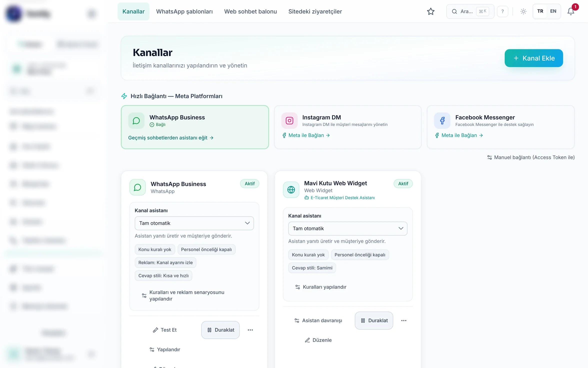
Task: Switch to Web sohbet balonu tab
Action: [x=250, y=12]
